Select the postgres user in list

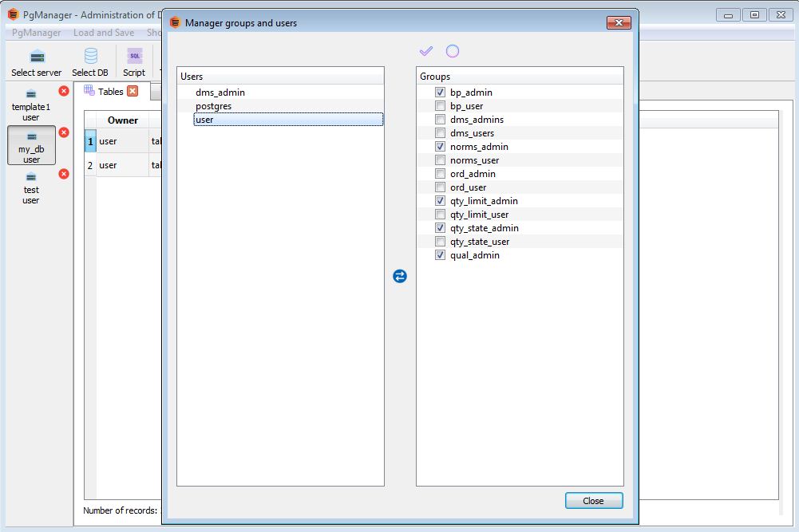click(x=213, y=106)
